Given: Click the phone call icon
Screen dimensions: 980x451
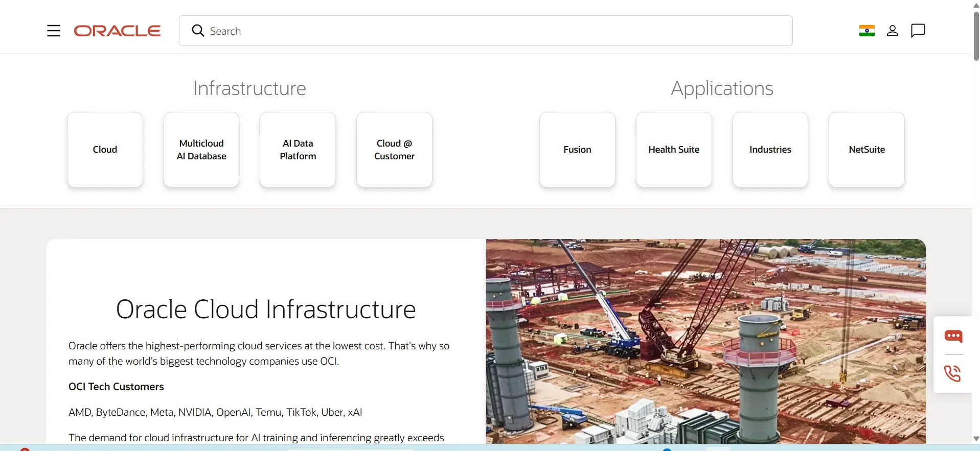Looking at the screenshot, I should [x=953, y=373].
